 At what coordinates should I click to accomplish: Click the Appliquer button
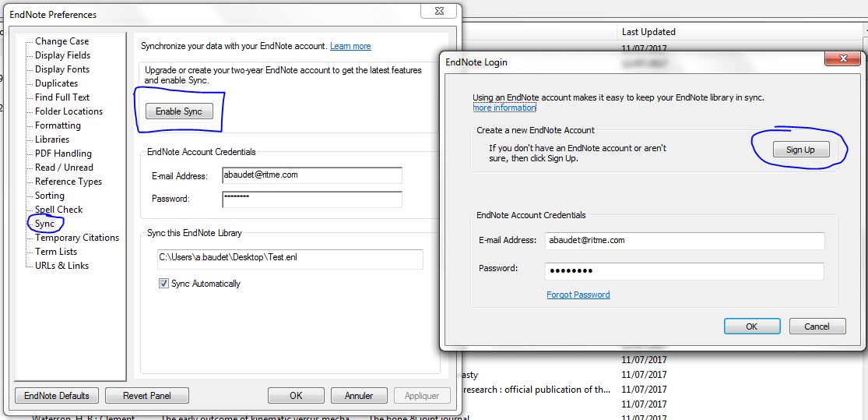coord(422,396)
